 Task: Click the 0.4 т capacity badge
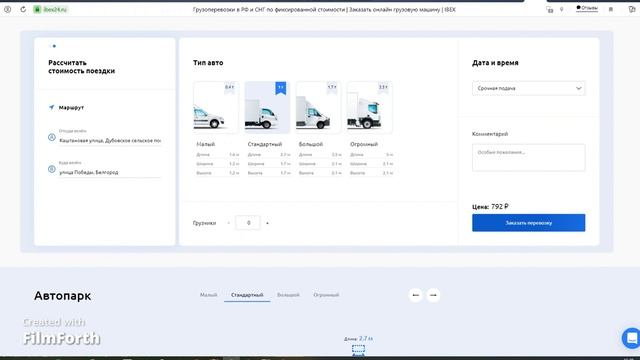coord(229,87)
